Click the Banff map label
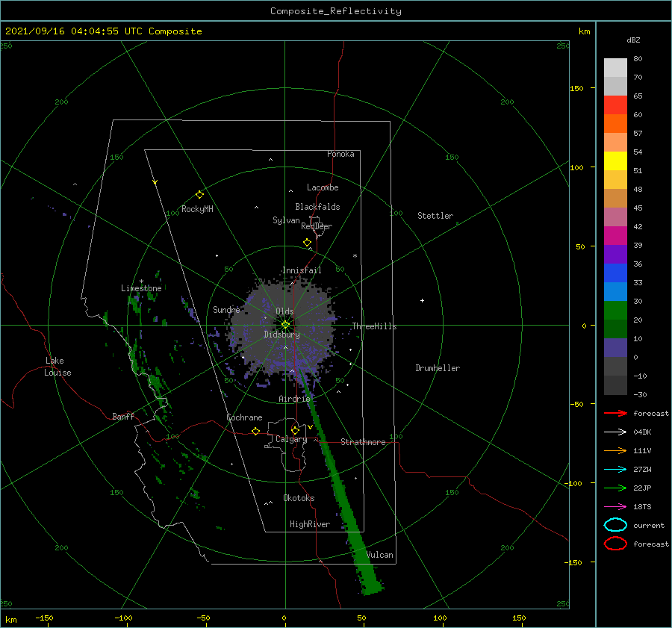The width and height of the screenshot is (672, 628). pos(123,416)
